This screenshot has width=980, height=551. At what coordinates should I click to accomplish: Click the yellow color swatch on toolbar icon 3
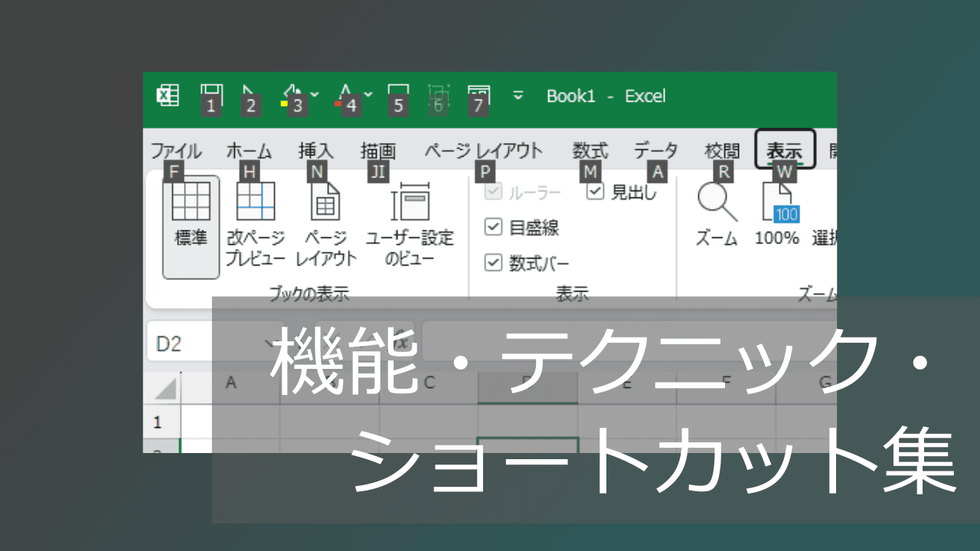click(x=283, y=103)
